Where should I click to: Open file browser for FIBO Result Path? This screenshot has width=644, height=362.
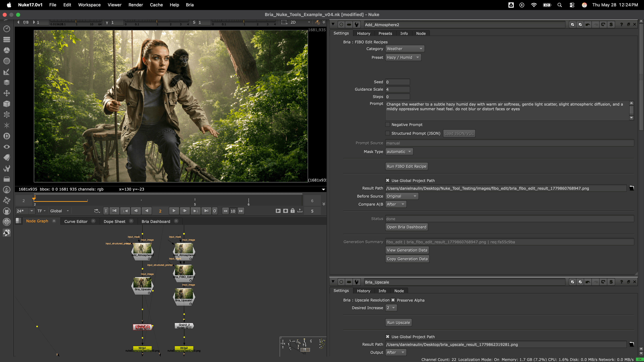[x=632, y=188]
